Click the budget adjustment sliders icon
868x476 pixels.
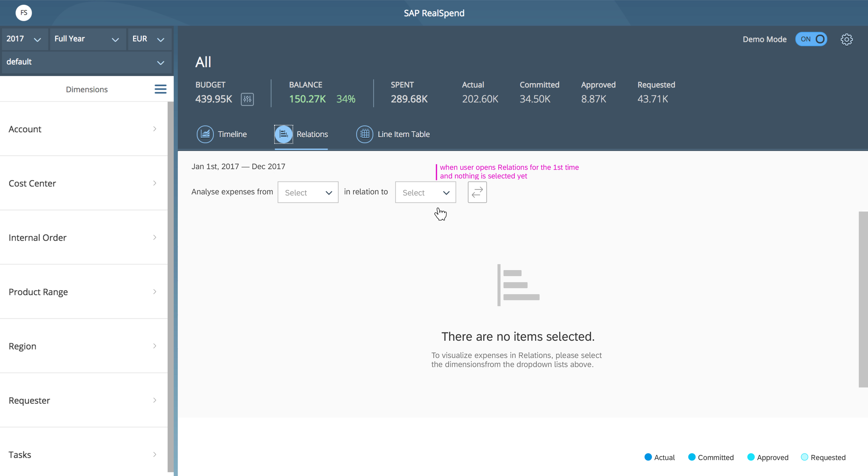[x=247, y=99]
